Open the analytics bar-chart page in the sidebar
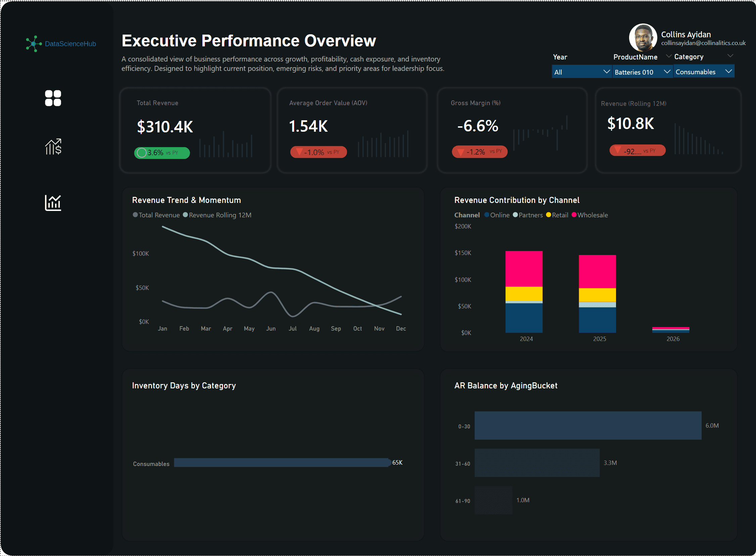756x556 pixels. (53, 202)
